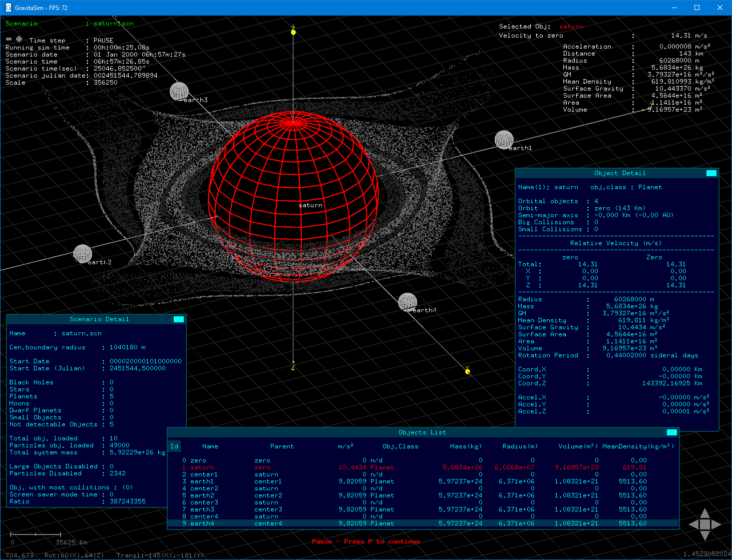Click Ratio value 387243355
Screen dimensions: 732x560
click(128, 501)
